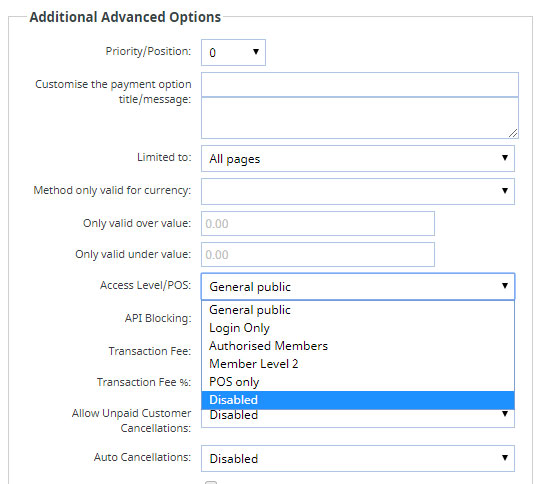Click the Limited to dropdown arrow
542x484 pixels.
pos(505,158)
